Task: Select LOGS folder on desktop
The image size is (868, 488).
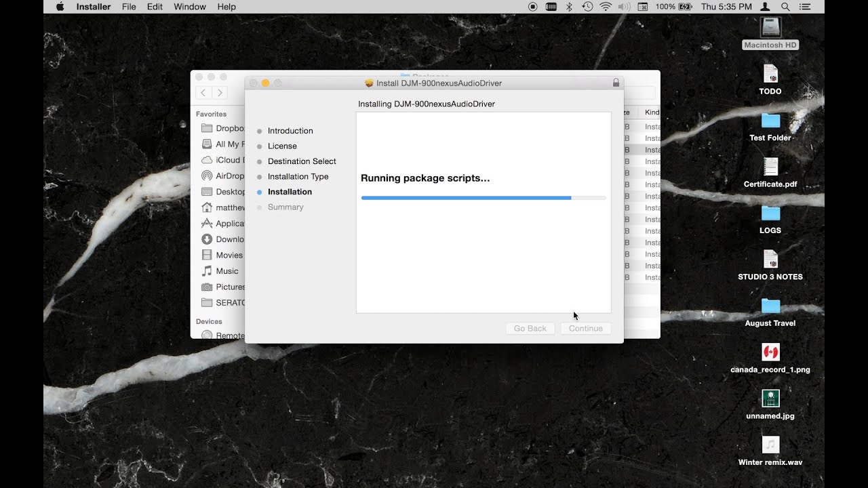Action: coord(770,219)
